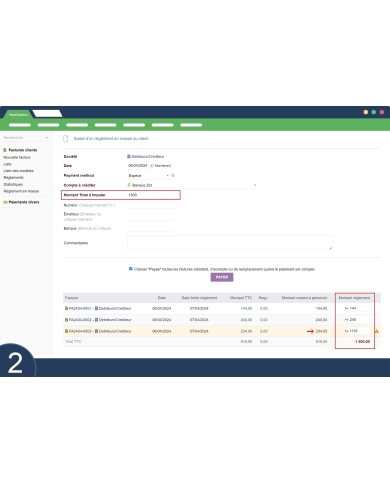Click the Paiements divers icon
The image size is (390, 484).
click(x=5, y=202)
